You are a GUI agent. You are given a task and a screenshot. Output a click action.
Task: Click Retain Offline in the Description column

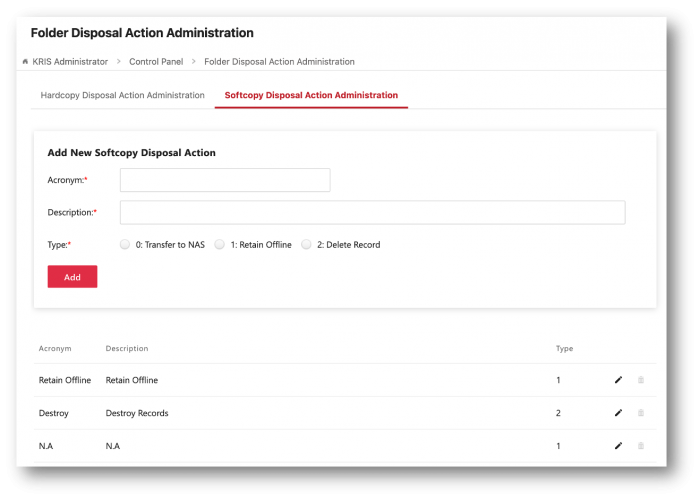point(132,380)
